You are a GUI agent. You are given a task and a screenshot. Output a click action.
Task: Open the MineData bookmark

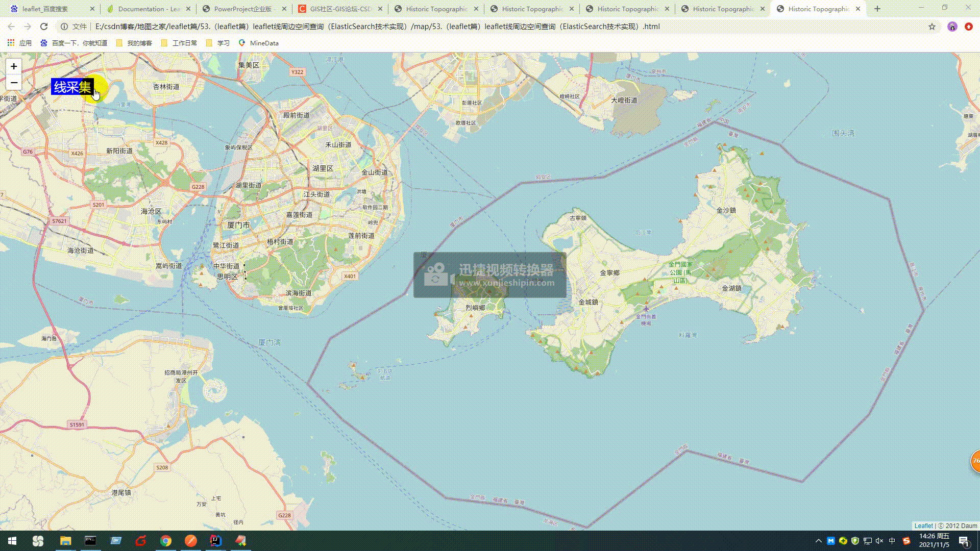259,43
